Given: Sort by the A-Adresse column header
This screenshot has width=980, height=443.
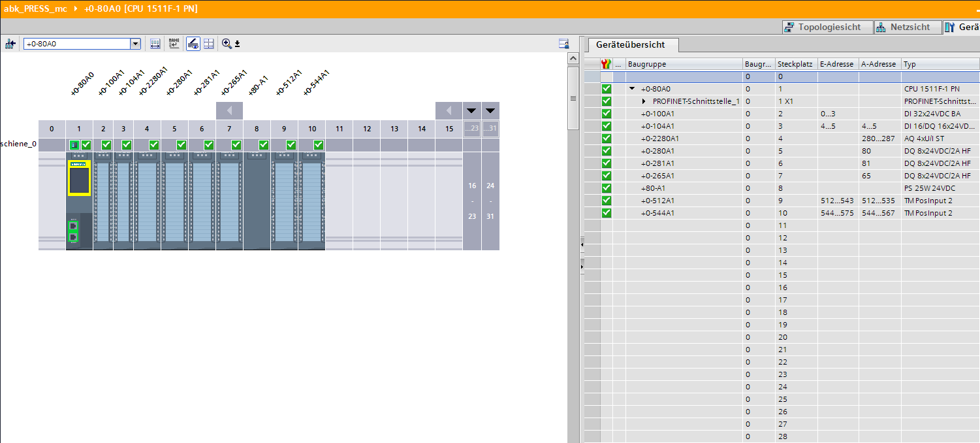Looking at the screenshot, I should [879, 64].
